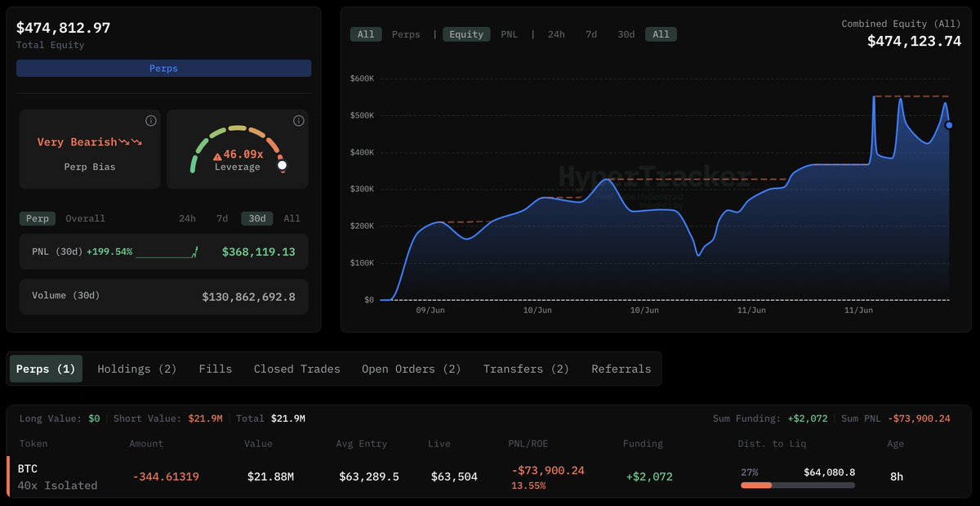Click the PNL (30d) sparkline
Viewport: 980px width, 506px height.
coord(167,252)
